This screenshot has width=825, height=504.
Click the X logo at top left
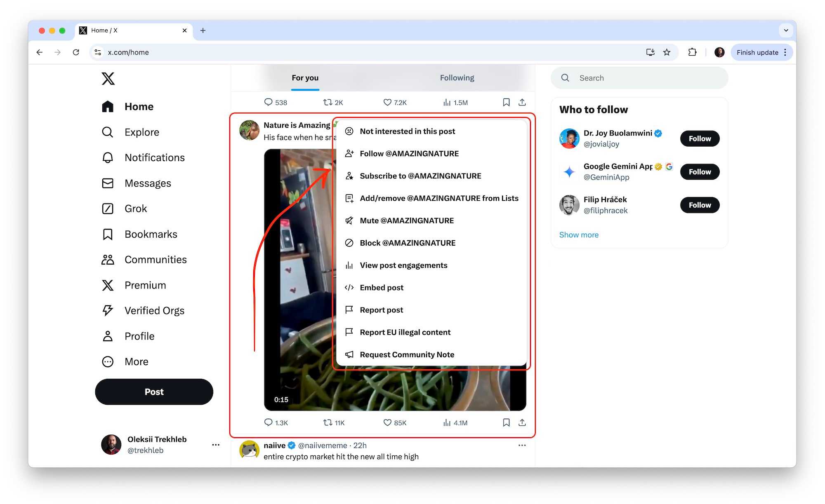(108, 79)
